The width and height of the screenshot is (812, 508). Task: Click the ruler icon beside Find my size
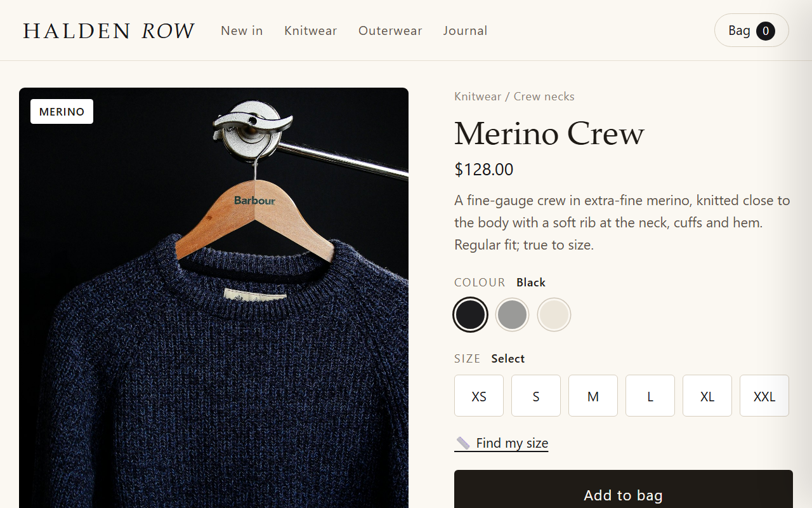coord(463,443)
